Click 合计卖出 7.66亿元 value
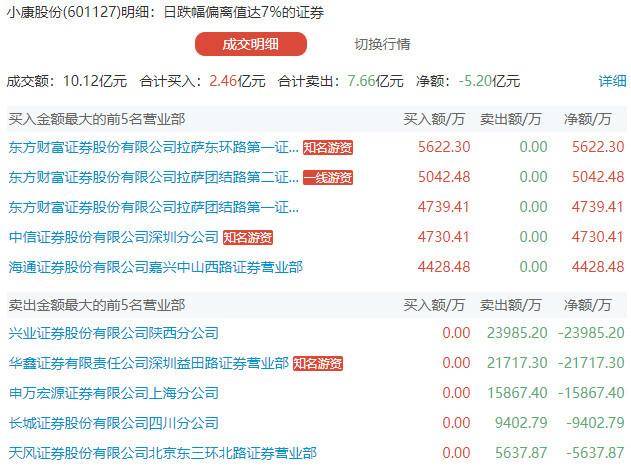Viewport: 631px width, 469px height. [375, 81]
